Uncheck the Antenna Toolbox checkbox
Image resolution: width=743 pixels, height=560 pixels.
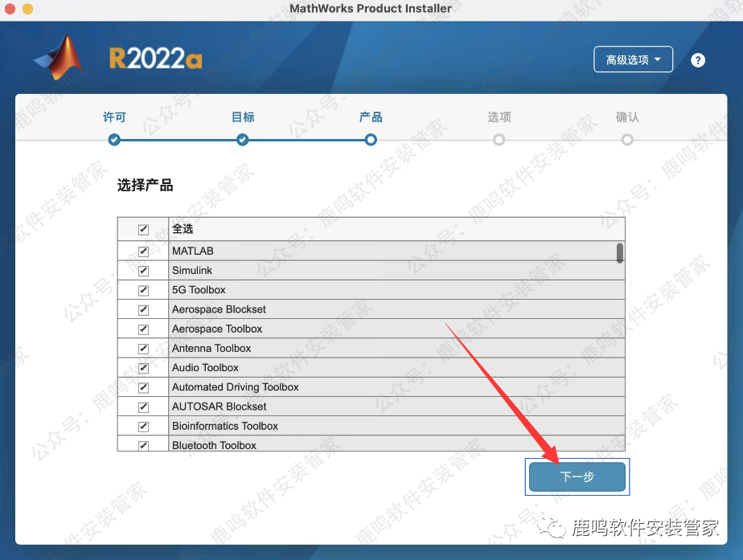click(144, 349)
